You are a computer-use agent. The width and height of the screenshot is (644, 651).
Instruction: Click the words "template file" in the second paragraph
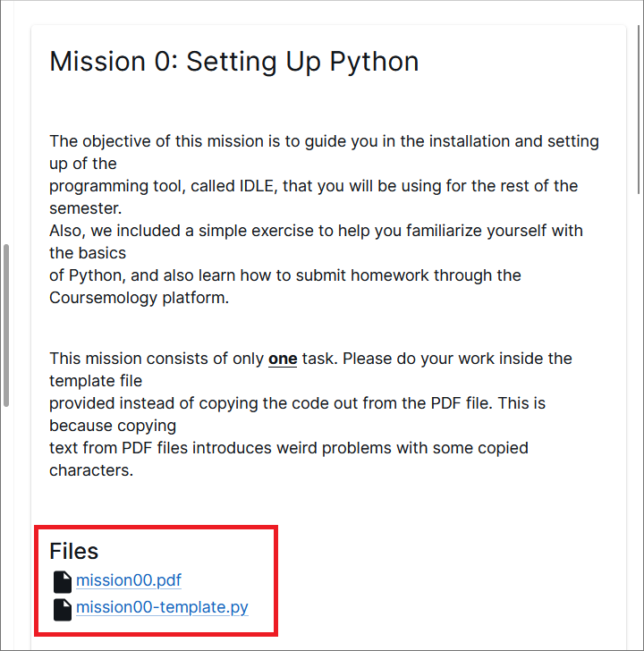(x=96, y=381)
